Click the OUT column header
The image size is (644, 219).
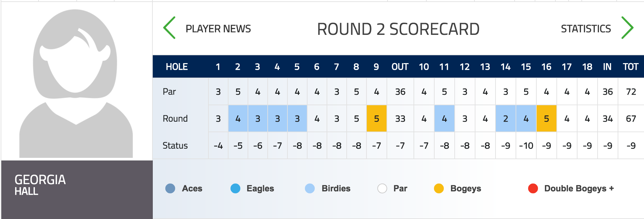(x=400, y=67)
